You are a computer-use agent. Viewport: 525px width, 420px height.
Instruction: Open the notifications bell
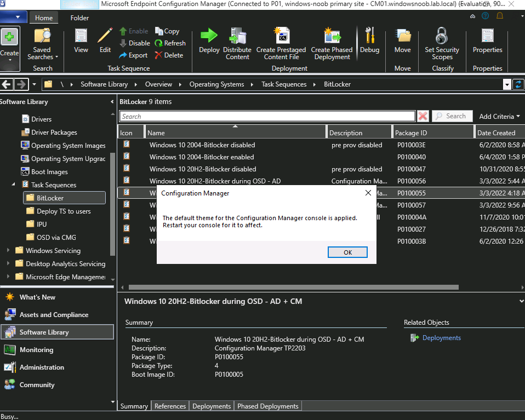point(500,16)
